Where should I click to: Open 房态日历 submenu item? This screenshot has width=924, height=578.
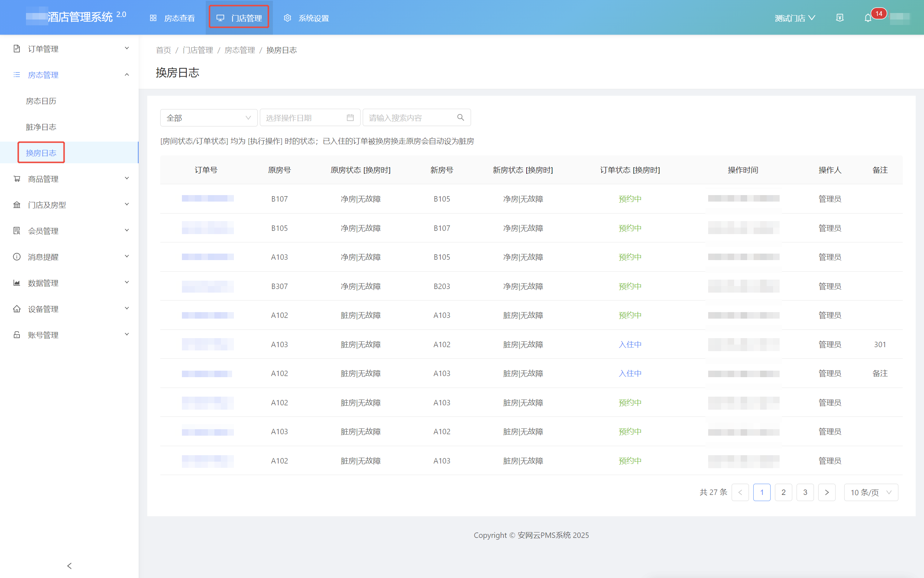[41, 101]
